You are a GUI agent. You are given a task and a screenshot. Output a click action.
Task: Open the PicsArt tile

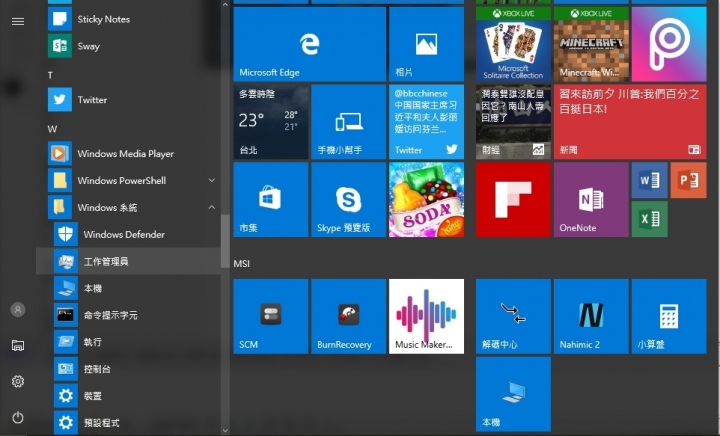pos(669,44)
